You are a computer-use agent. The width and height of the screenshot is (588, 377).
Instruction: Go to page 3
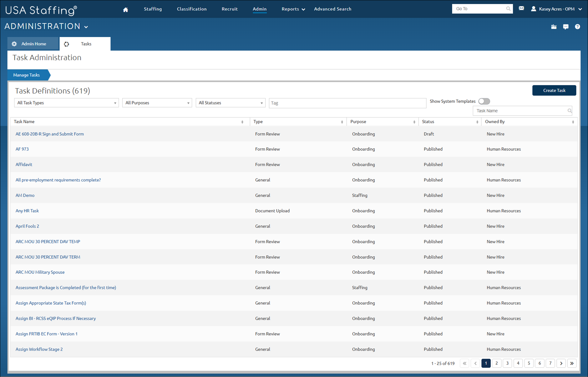click(x=507, y=363)
